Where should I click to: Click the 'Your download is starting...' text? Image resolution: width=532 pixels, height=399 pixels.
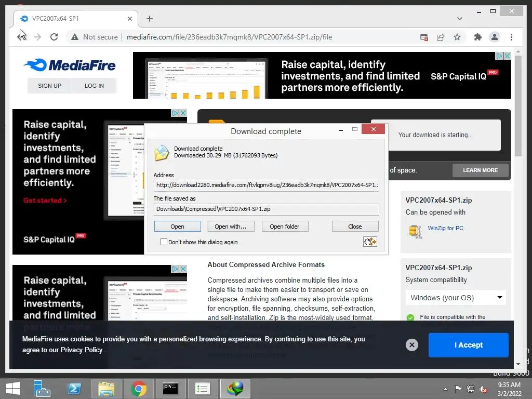(x=435, y=135)
